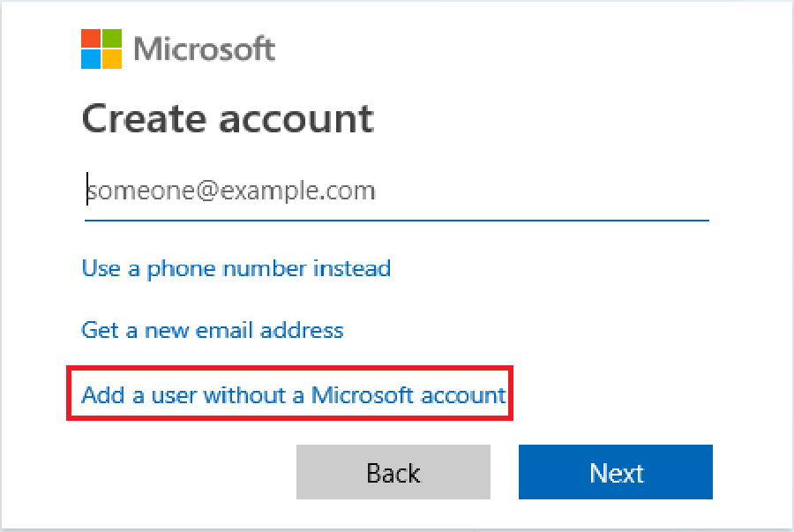
Task: Click the someone@example.com placeholder text
Action: [231, 191]
